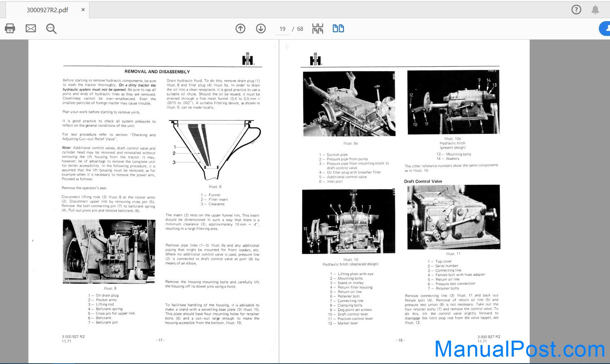Open the page thumbnails grid view
The image size is (610, 364).
(318, 29)
